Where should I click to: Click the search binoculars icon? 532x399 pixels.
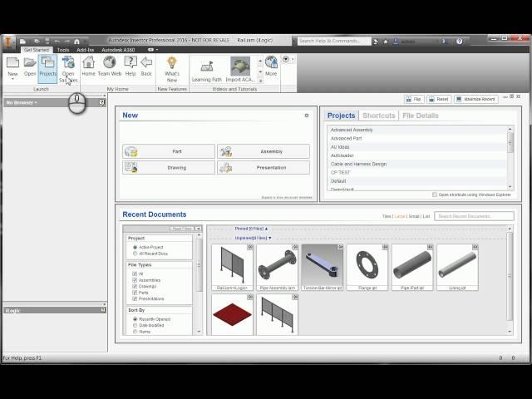pos(376,42)
